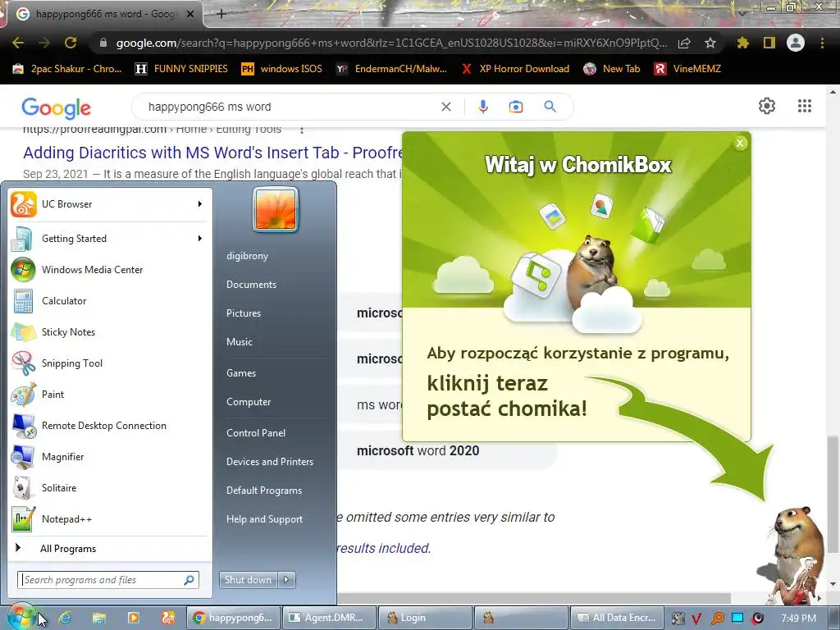840x630 pixels.
Task: Clear the Google search box
Action: [x=445, y=107]
